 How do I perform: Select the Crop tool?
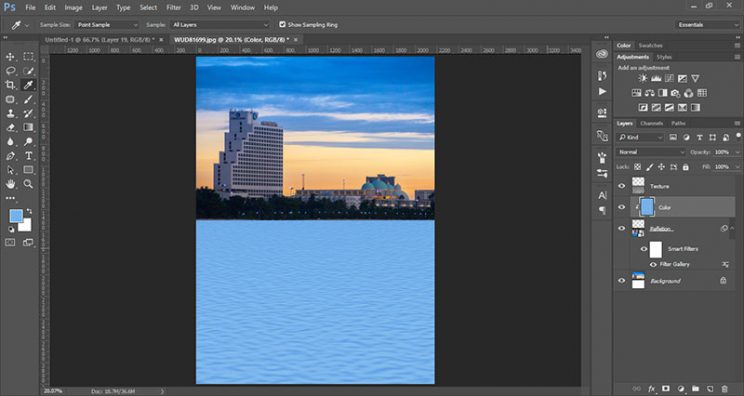[x=10, y=85]
